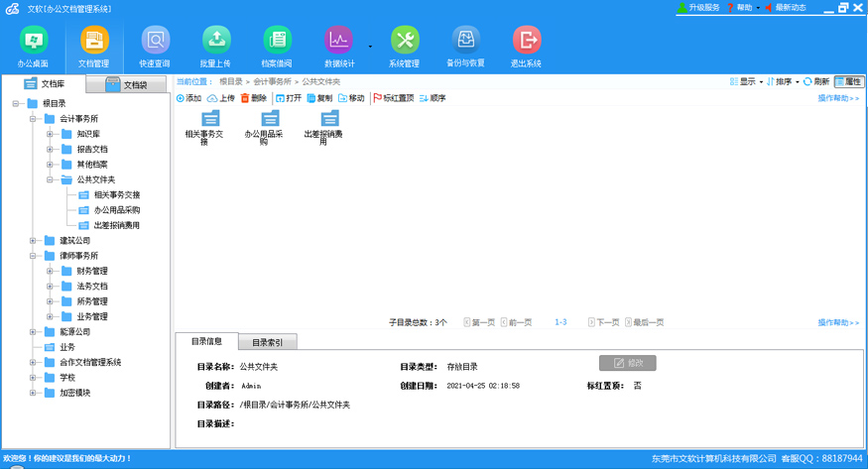Expand the 知识库 tree node

[50, 134]
